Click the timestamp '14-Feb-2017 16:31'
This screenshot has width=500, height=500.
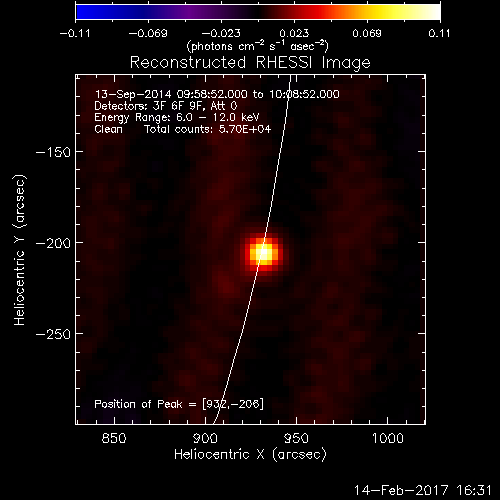423,490
